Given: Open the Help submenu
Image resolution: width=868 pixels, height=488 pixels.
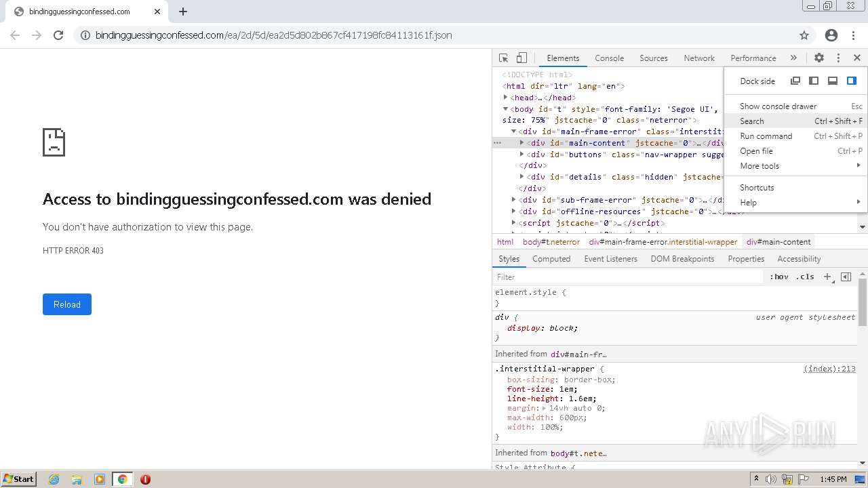Looking at the screenshot, I should tap(795, 203).
